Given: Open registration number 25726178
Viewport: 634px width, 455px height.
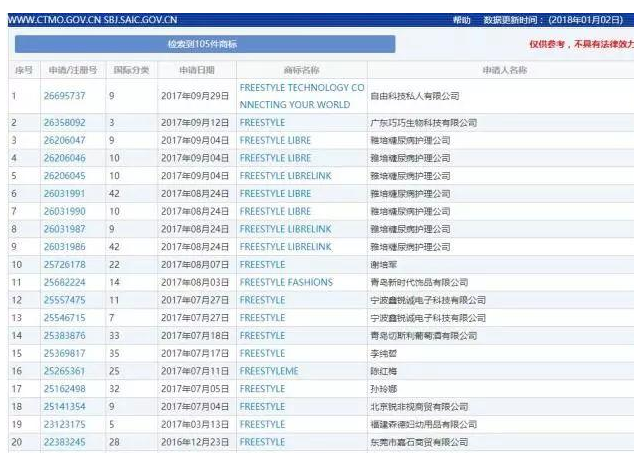Looking at the screenshot, I should point(64,264).
